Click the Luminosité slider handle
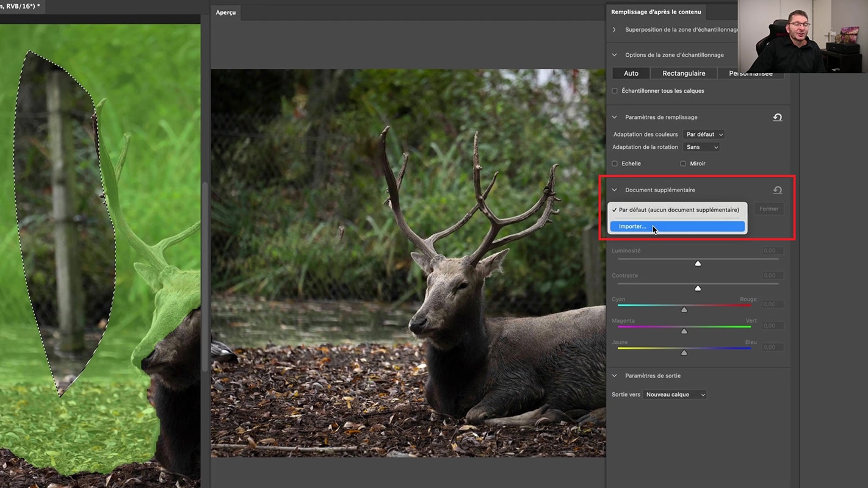Screen dimensions: 868x488 pos(698,264)
